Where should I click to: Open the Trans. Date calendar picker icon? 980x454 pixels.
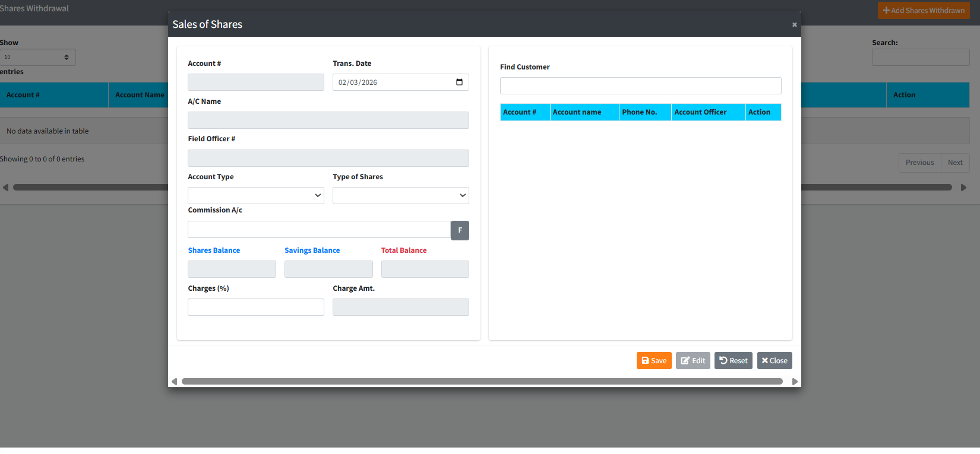click(x=459, y=82)
